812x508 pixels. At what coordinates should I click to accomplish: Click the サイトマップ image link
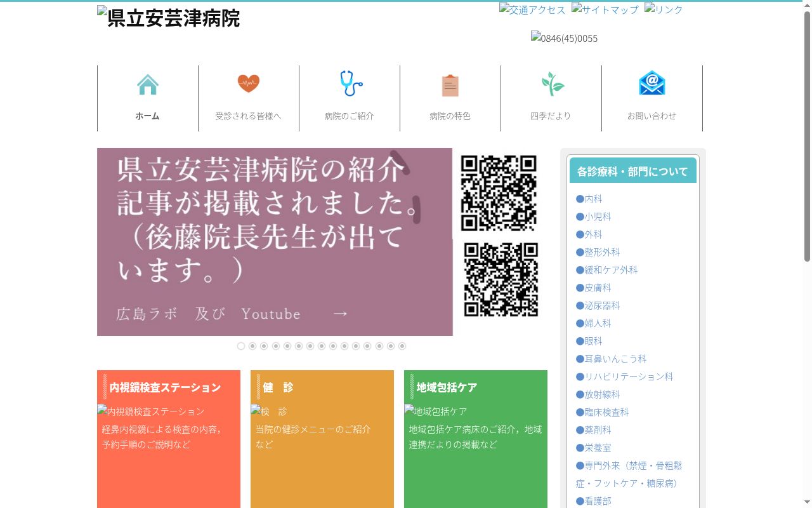pyautogui.click(x=605, y=10)
